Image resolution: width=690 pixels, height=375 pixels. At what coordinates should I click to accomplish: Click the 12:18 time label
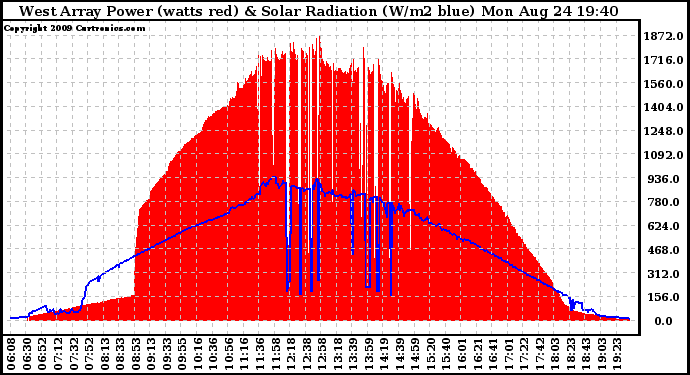click(291, 354)
